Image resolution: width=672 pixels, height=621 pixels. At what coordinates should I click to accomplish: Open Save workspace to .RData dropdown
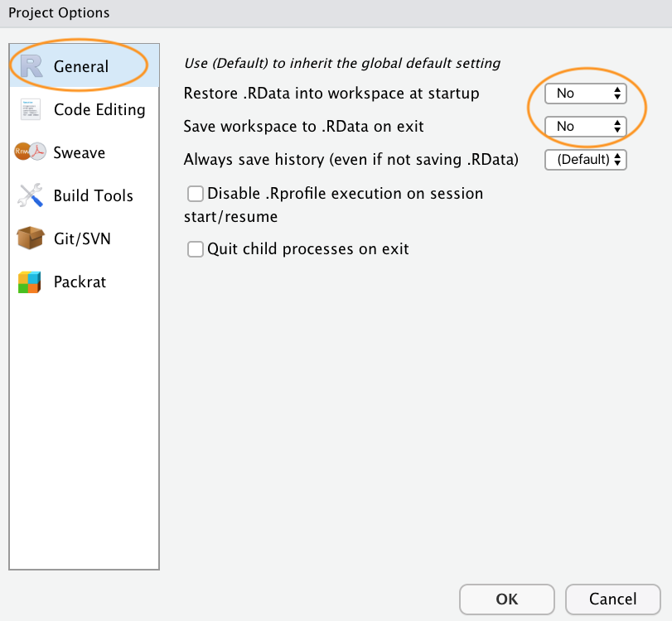pyautogui.click(x=585, y=127)
